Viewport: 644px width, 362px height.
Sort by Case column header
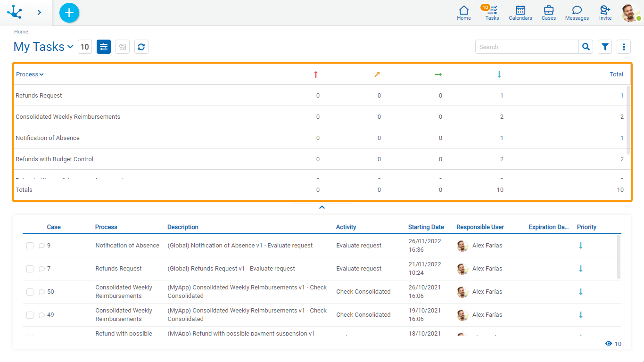(x=54, y=227)
